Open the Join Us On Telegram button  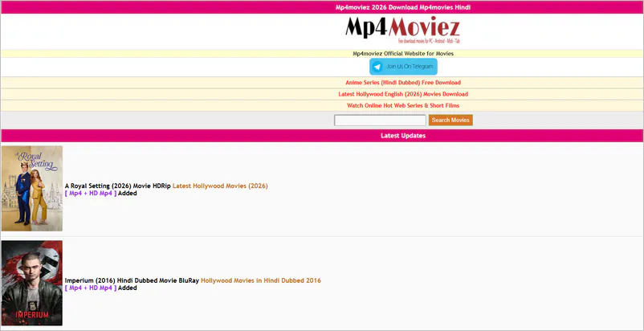(403, 67)
